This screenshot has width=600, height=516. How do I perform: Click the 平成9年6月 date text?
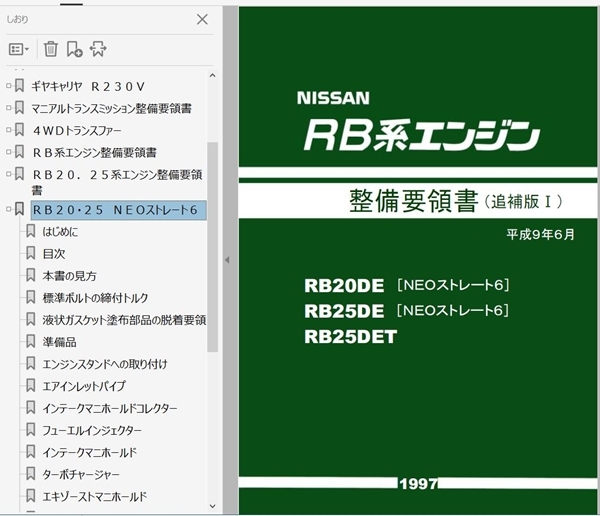541,234
